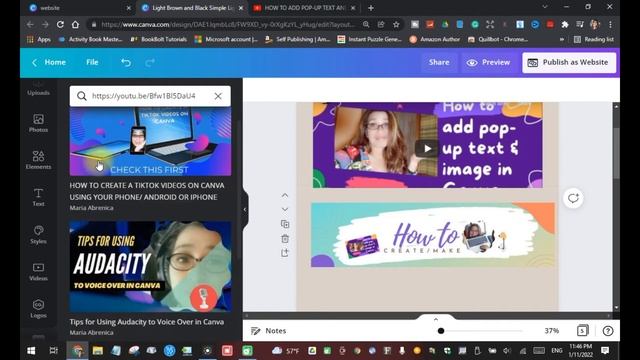Select the Audacity voice over video thumbnail
640x360 pixels.
(150, 267)
